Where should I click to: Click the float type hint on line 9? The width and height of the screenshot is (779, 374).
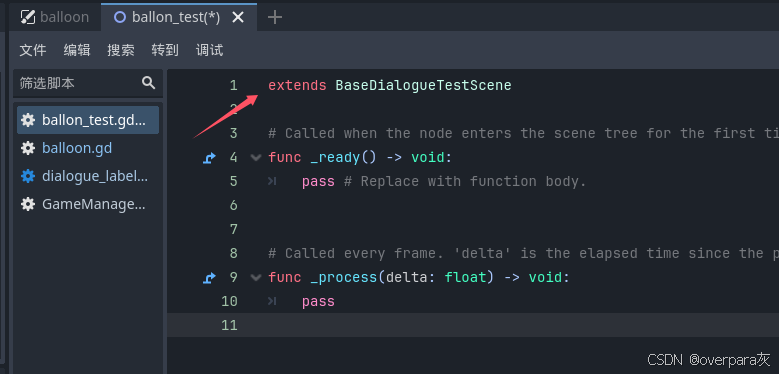coord(465,277)
